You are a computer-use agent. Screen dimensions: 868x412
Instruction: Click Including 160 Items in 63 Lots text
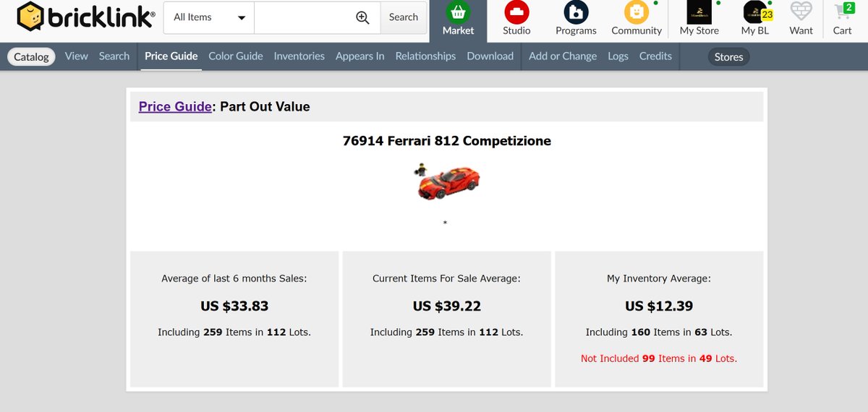pos(659,332)
